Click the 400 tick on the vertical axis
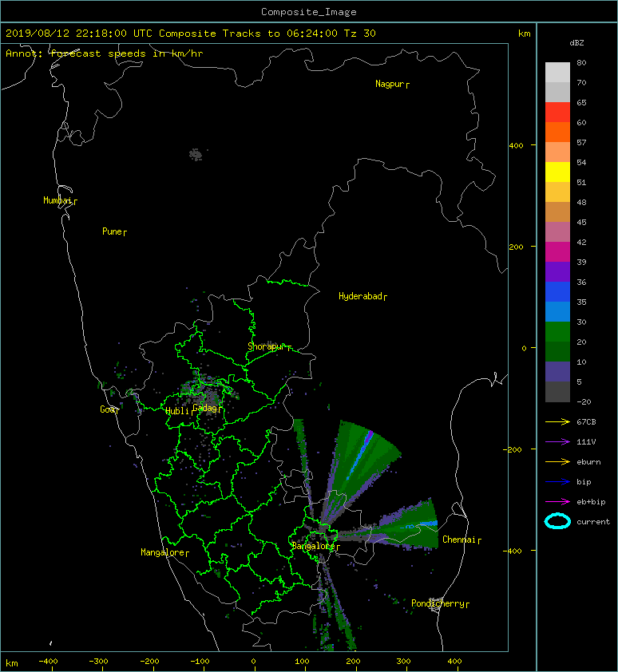618x672 pixels. pyautogui.click(x=517, y=145)
